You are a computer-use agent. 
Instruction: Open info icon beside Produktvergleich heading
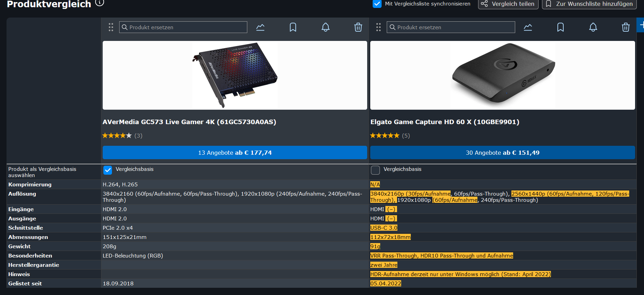[100, 3]
